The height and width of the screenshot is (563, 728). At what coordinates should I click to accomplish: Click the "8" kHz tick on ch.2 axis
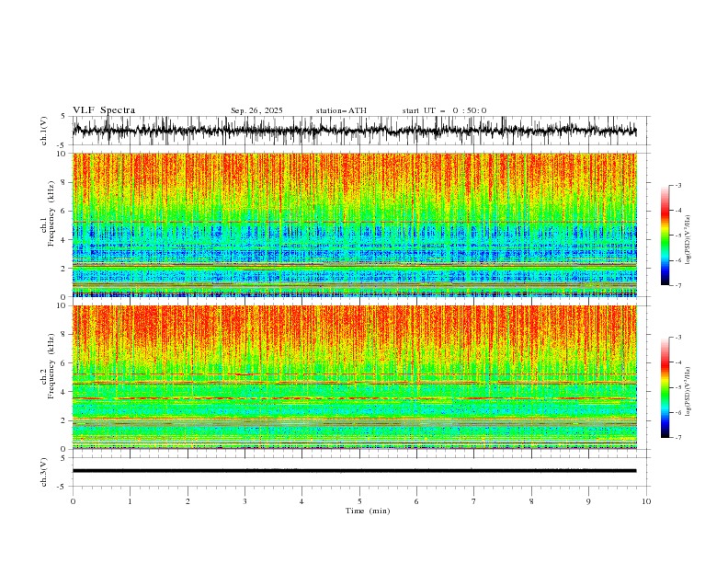pos(64,335)
